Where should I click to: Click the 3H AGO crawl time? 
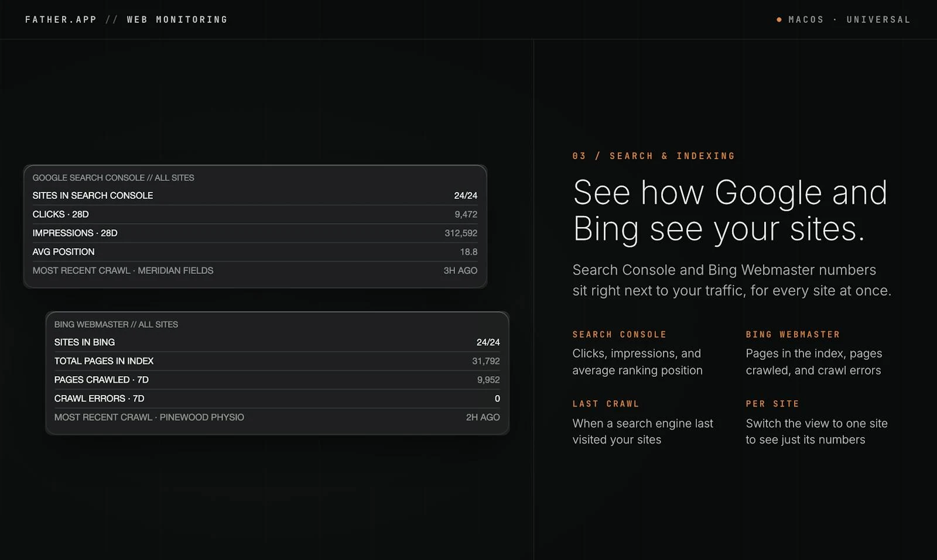460,270
